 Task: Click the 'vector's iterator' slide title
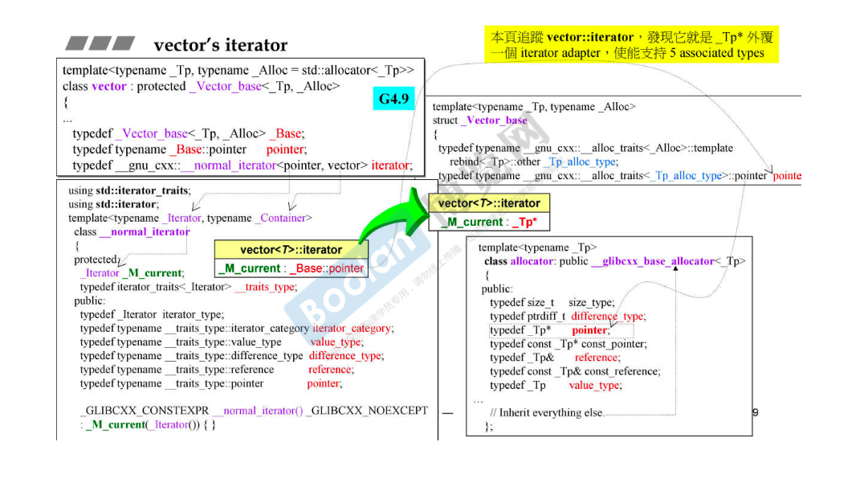220,44
